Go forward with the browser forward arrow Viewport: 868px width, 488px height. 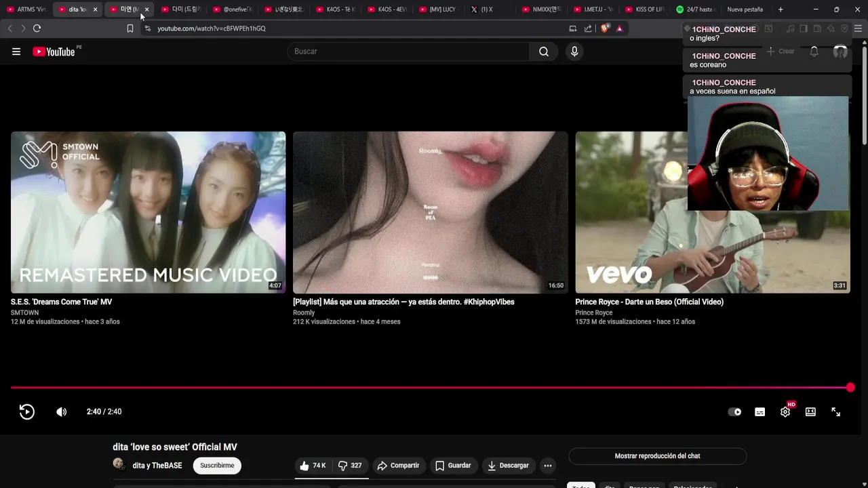click(x=22, y=28)
